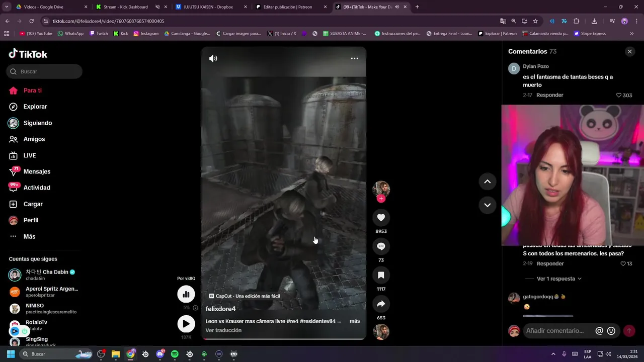This screenshot has height=362, width=644.
Task: Mute the TikTok video sound
Action: pyautogui.click(x=213, y=58)
